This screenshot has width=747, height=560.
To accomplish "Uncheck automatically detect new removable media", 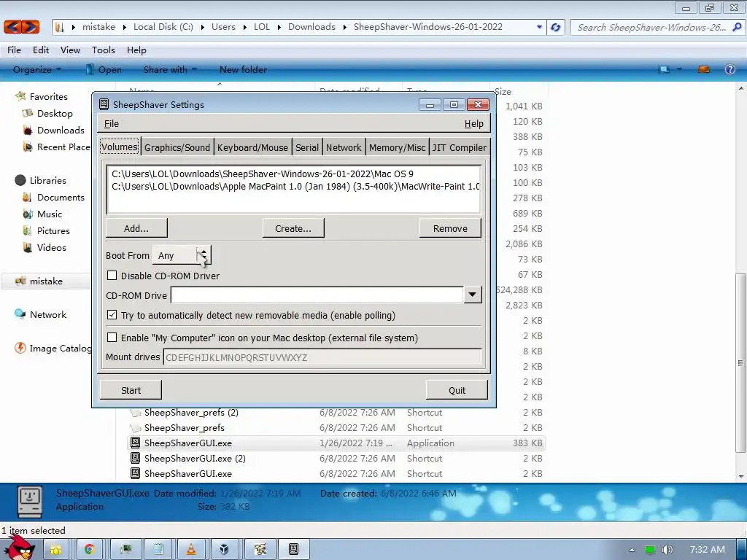I will (112, 315).
